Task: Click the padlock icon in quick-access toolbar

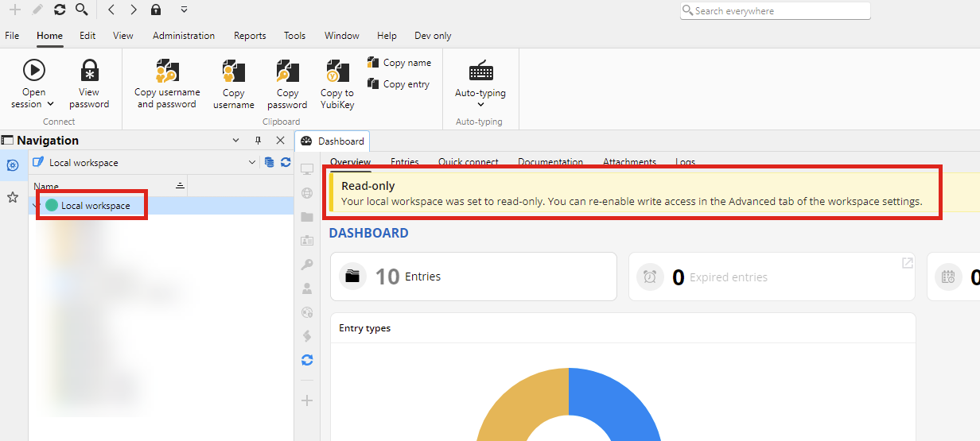Action: point(156,10)
